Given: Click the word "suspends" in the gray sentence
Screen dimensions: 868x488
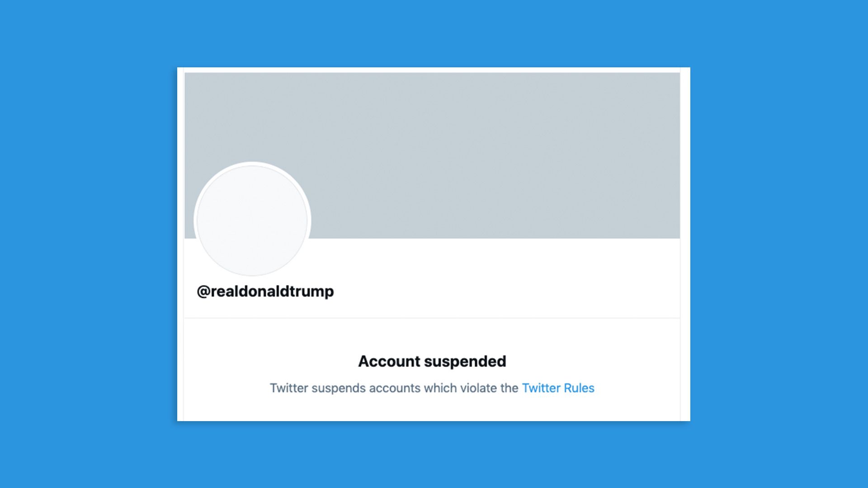Looking at the screenshot, I should pyautogui.click(x=339, y=388).
